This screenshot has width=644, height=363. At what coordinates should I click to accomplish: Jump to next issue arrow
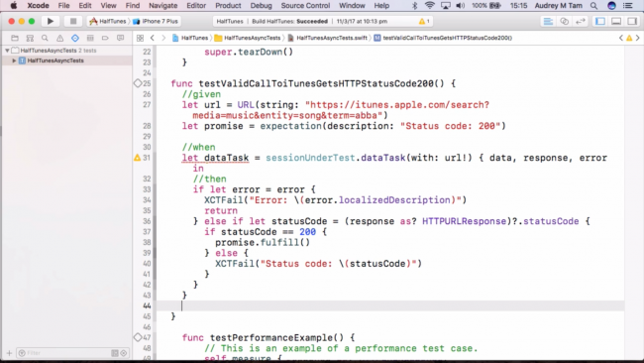[x=637, y=38]
